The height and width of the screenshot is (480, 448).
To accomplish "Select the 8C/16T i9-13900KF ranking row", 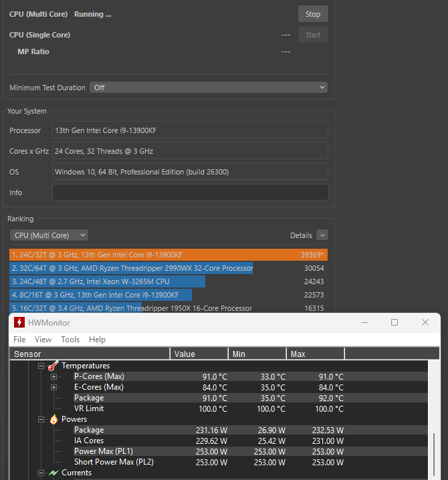I will [169, 295].
